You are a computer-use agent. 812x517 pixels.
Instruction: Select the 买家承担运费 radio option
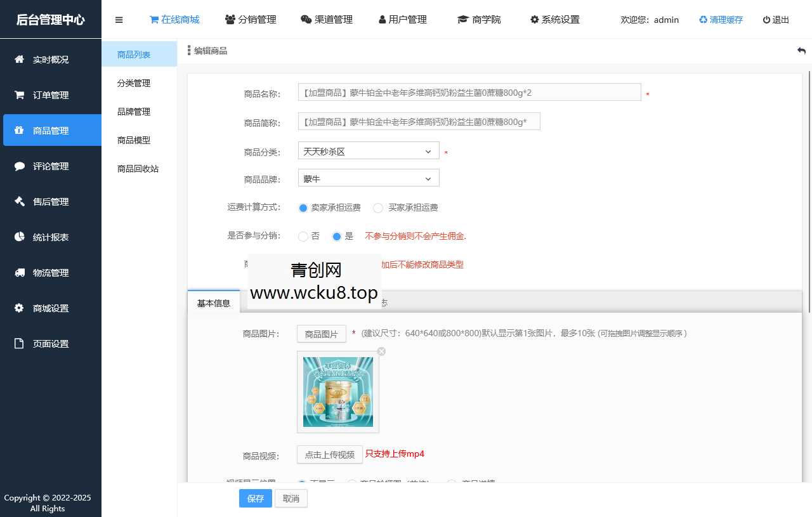coord(378,207)
